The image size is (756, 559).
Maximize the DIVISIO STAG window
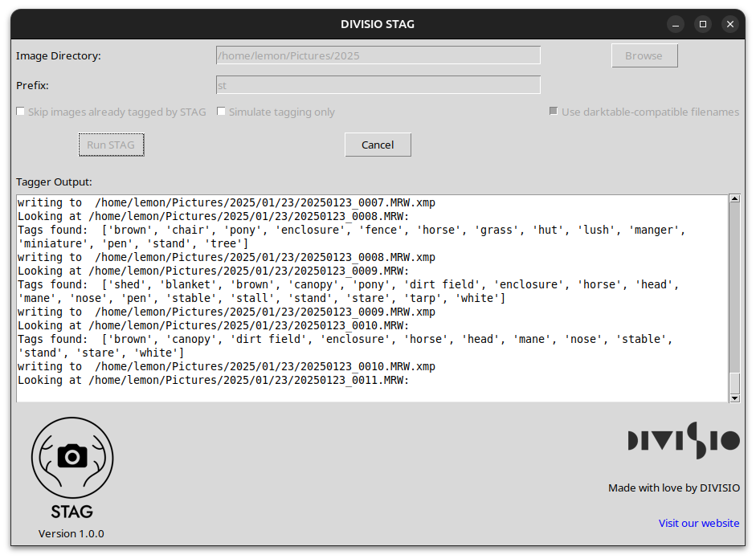703,24
